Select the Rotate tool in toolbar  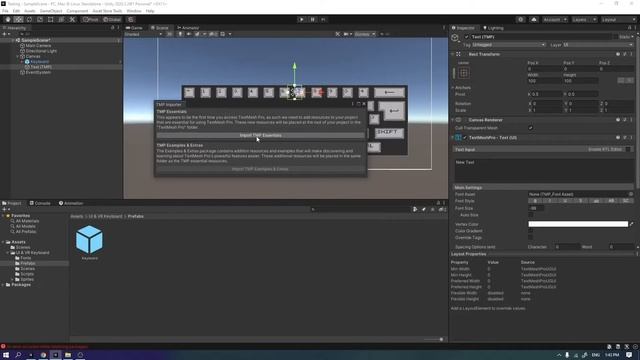[x=29, y=20]
